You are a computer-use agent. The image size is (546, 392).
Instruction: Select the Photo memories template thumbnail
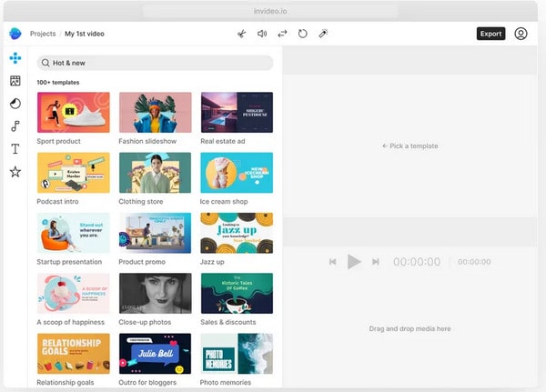(x=237, y=354)
